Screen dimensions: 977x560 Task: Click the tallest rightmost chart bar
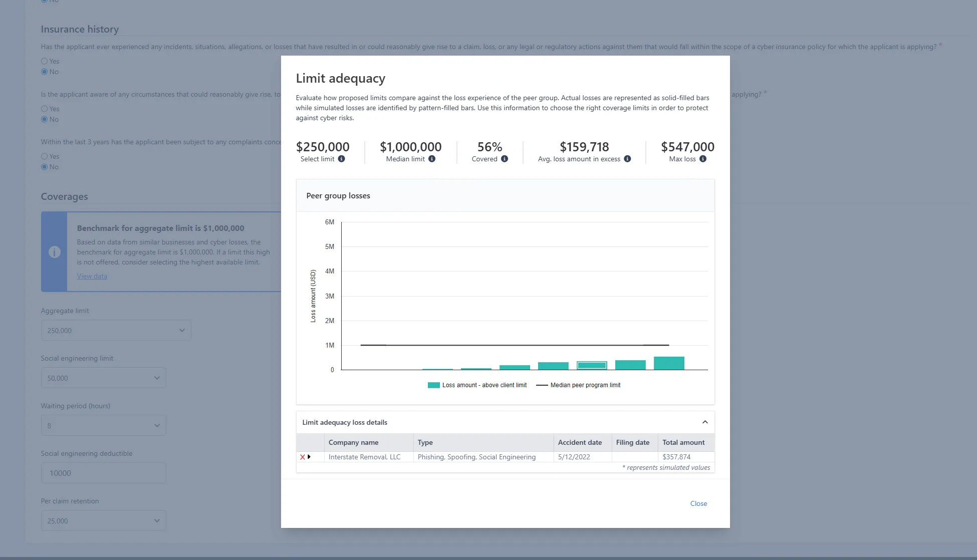tap(669, 363)
